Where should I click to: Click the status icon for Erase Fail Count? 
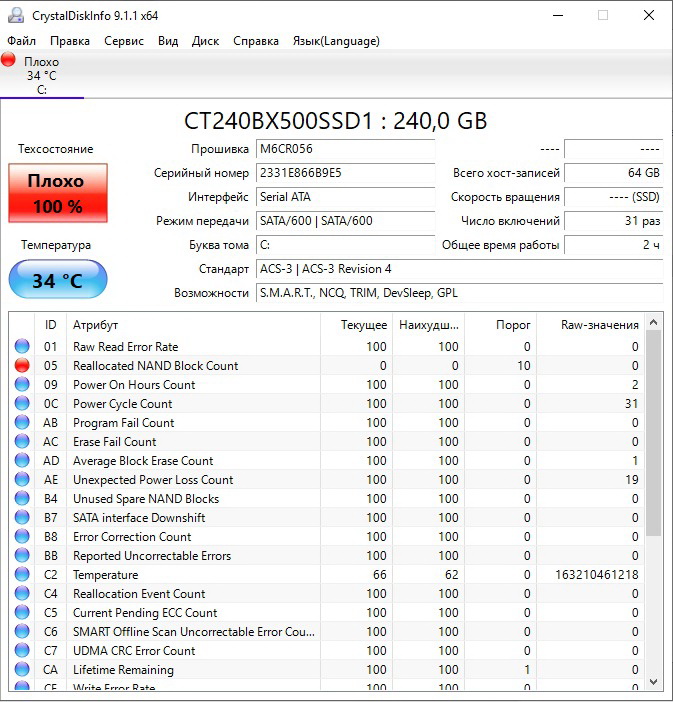22,441
